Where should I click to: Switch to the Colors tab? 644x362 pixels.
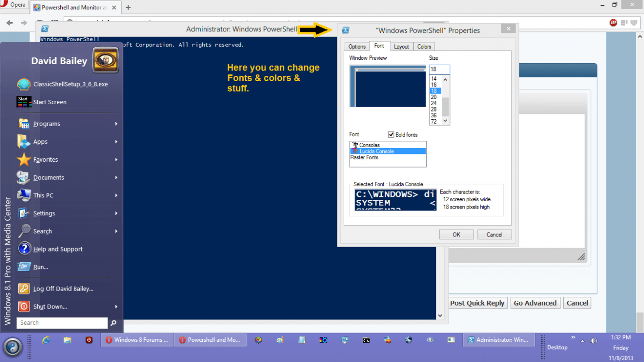[x=424, y=46]
